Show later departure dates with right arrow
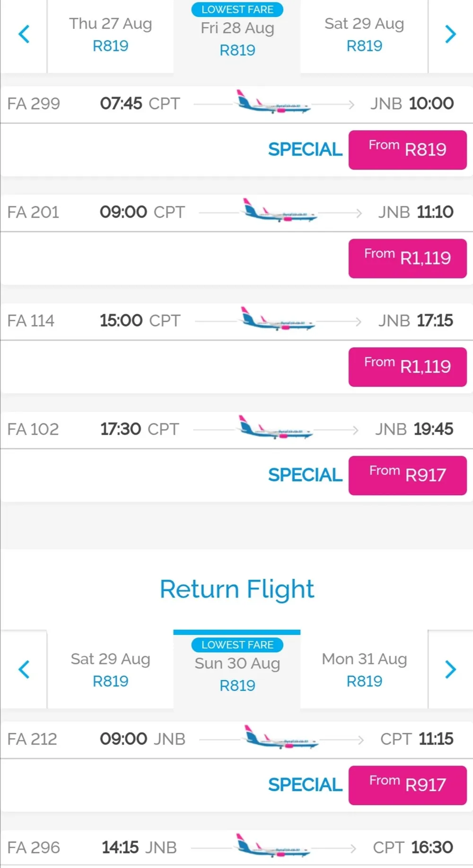The height and width of the screenshot is (868, 473). tap(450, 34)
